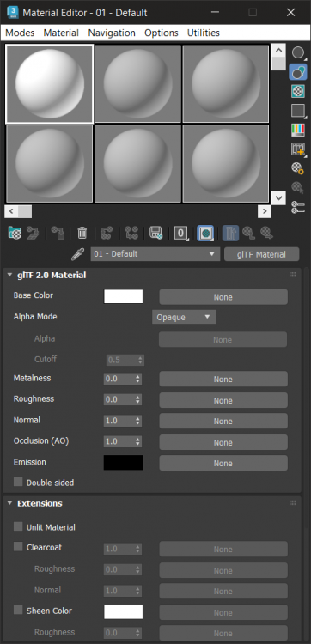
Task: Click the Make Preview icon
Action: (x=298, y=149)
